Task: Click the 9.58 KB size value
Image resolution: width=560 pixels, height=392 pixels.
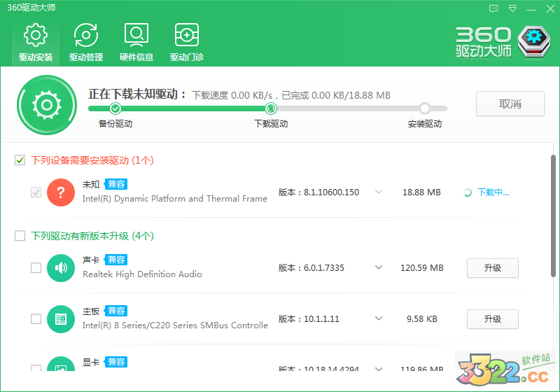Action: [x=422, y=318]
